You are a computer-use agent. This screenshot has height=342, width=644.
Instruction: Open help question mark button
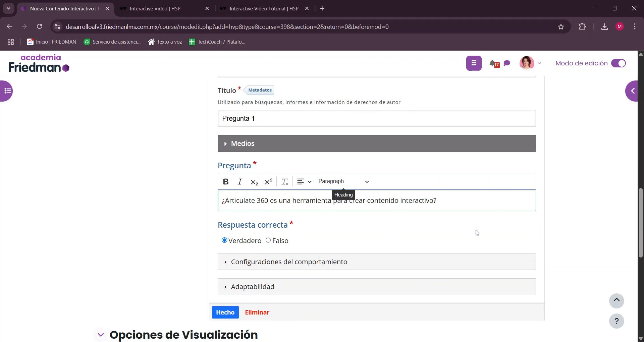(616, 321)
